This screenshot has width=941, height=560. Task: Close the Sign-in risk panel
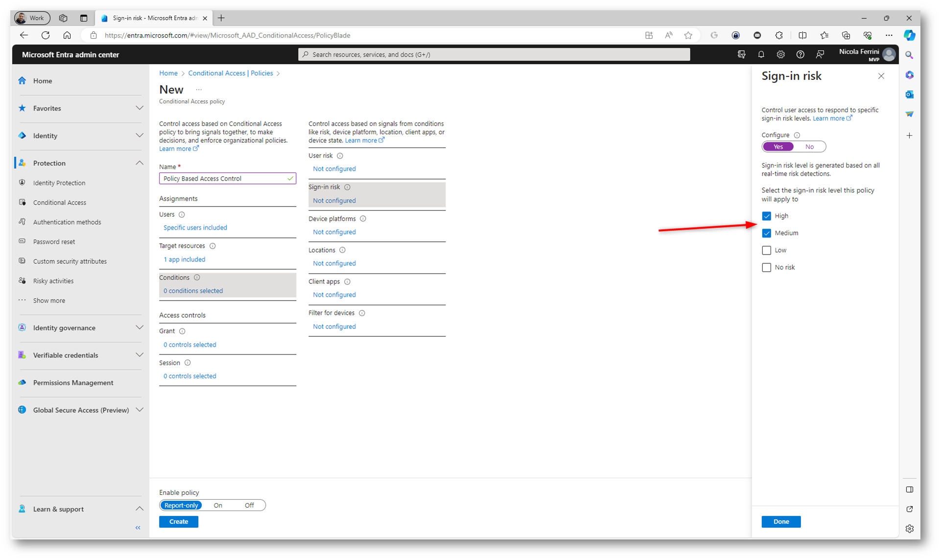coord(881,76)
